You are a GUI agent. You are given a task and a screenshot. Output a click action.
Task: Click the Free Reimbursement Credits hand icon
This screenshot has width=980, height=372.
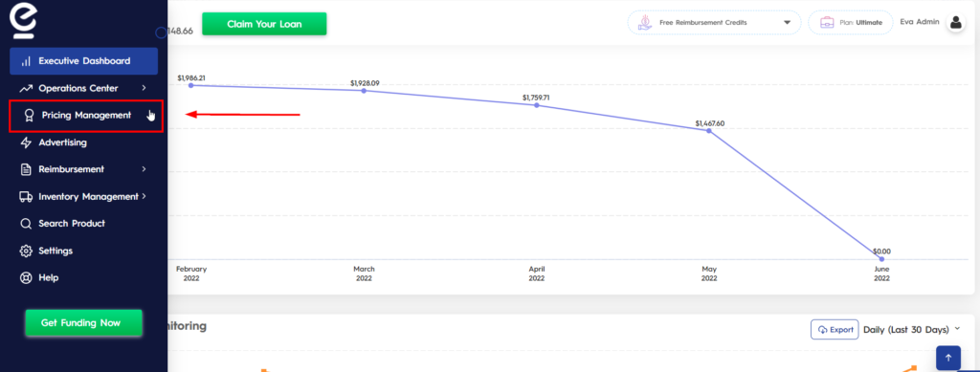(644, 23)
